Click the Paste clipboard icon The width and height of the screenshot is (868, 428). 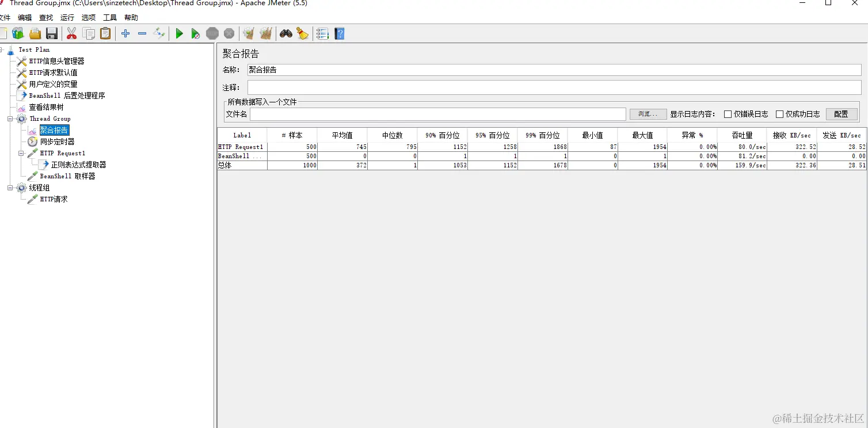pos(105,34)
